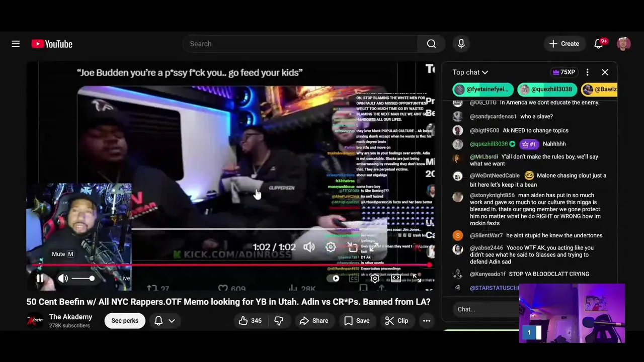The image size is (644, 362).
Task: Open @Kanyeado1f chat username
Action: pos(488,274)
